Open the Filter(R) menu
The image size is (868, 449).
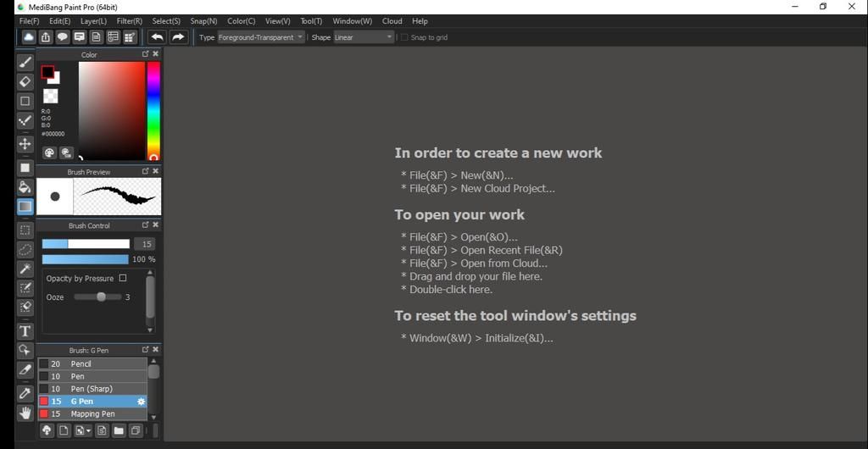click(x=130, y=21)
